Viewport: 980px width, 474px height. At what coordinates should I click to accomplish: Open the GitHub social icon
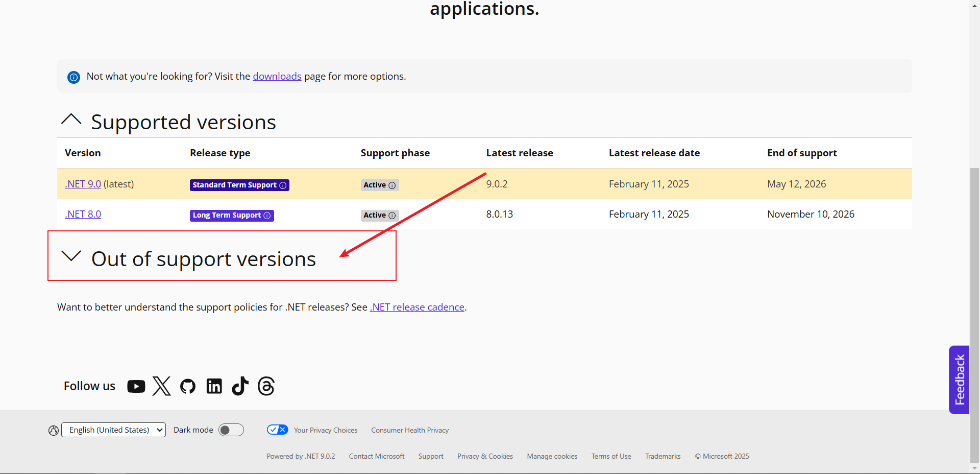click(188, 387)
